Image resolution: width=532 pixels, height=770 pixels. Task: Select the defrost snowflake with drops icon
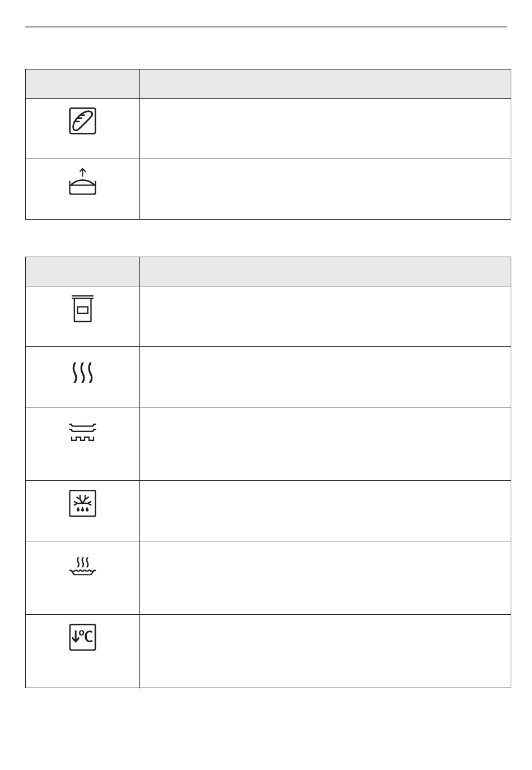(83, 503)
